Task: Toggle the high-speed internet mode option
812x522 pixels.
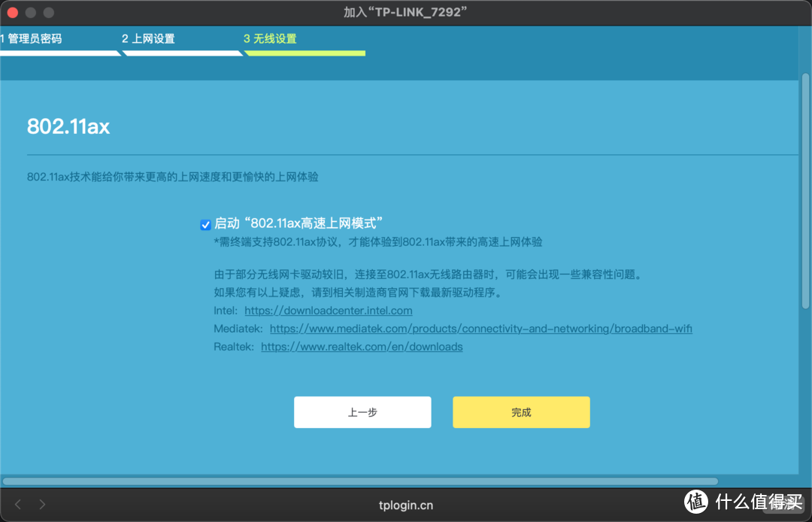Action: tap(205, 223)
